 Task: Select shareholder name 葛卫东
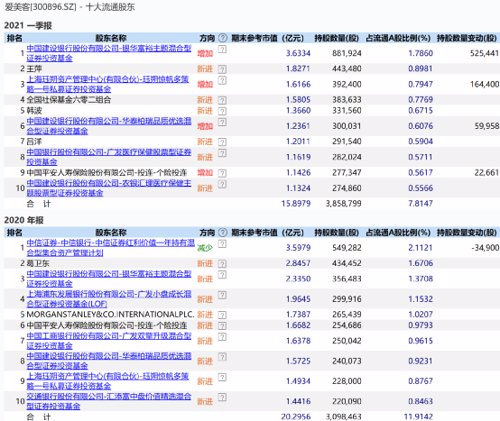click(x=38, y=264)
